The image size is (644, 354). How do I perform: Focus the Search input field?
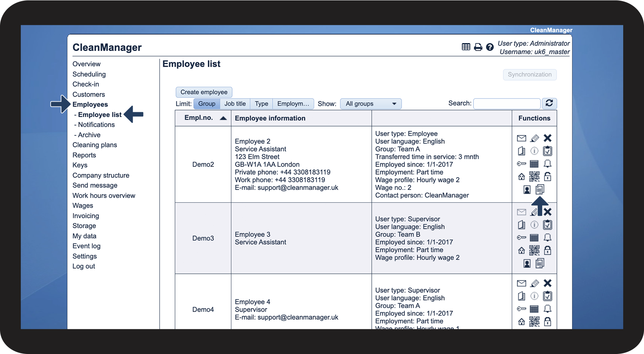507,104
